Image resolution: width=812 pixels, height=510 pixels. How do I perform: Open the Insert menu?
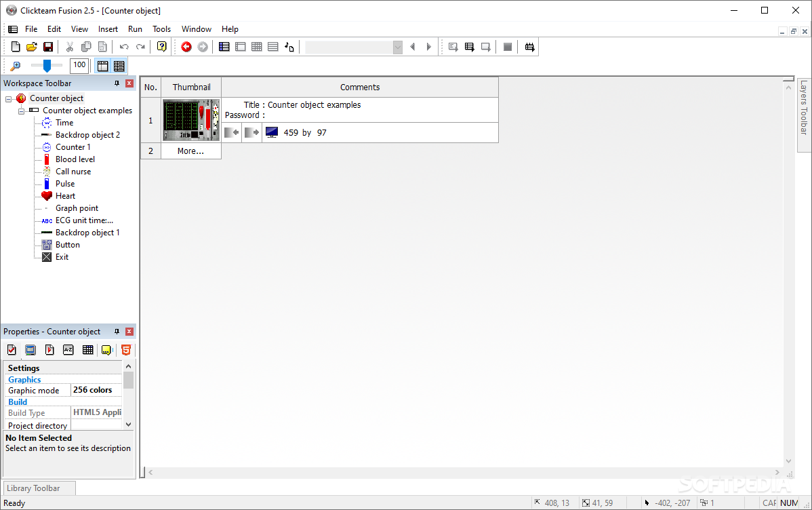108,29
